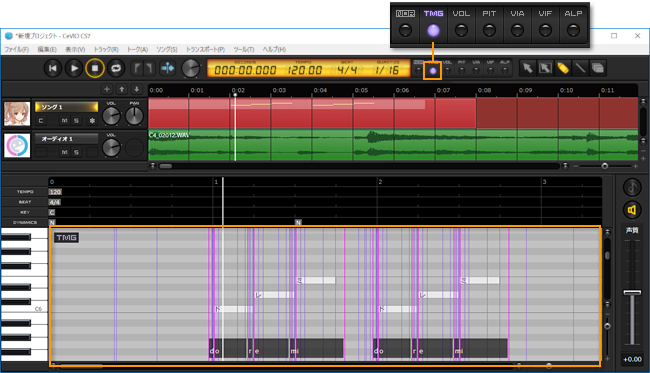
Task: Click the round note icon above speaker
Action: 632,187
